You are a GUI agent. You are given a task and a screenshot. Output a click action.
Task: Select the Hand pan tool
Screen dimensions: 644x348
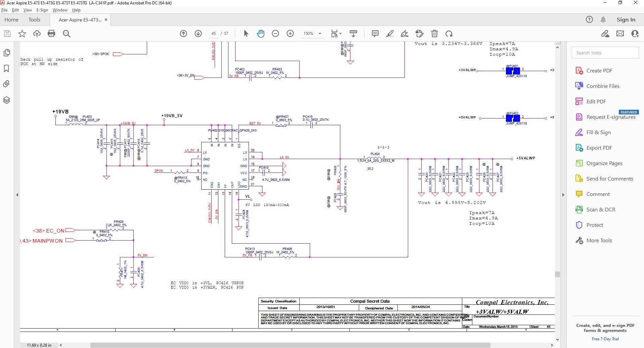pyautogui.click(x=261, y=34)
